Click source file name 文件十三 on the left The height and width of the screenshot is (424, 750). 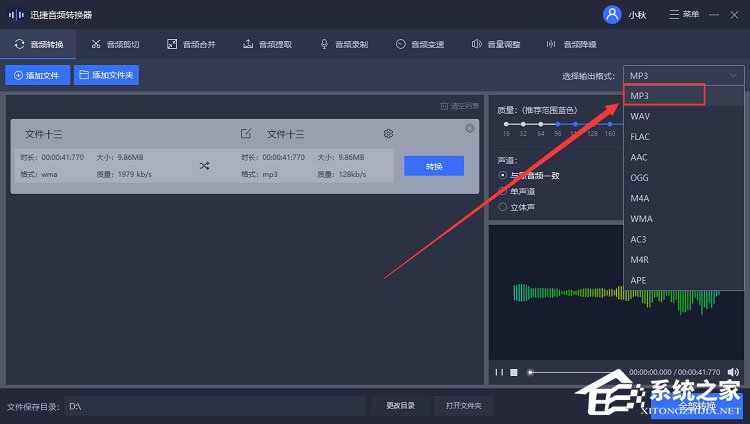(44, 134)
